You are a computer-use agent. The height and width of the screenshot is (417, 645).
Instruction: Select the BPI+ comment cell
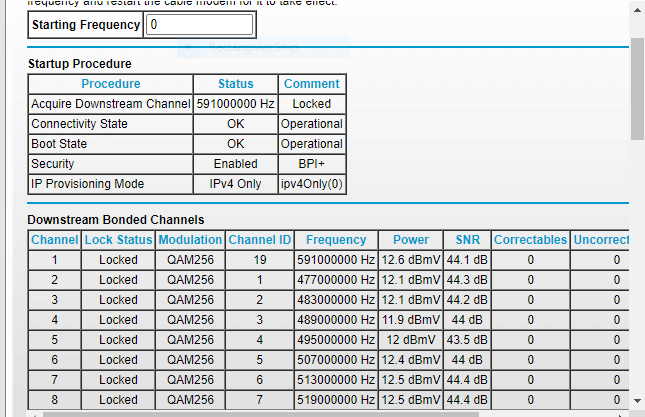pos(312,164)
